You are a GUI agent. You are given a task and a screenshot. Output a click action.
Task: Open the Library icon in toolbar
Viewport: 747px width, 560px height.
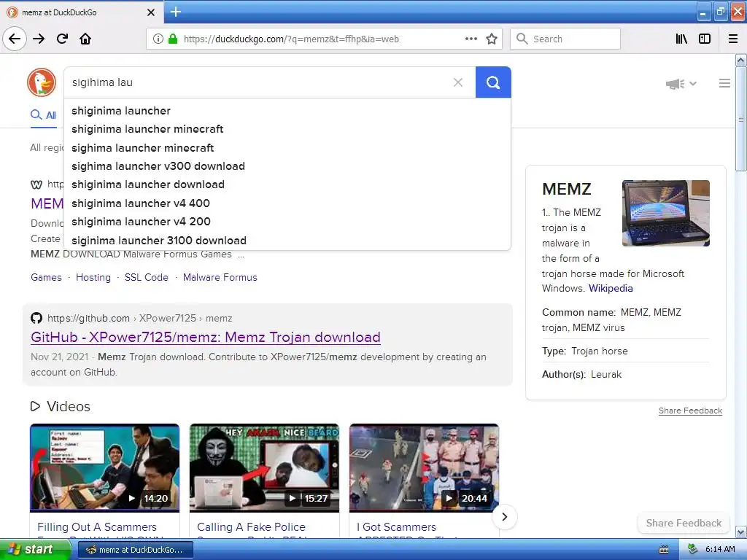point(681,39)
